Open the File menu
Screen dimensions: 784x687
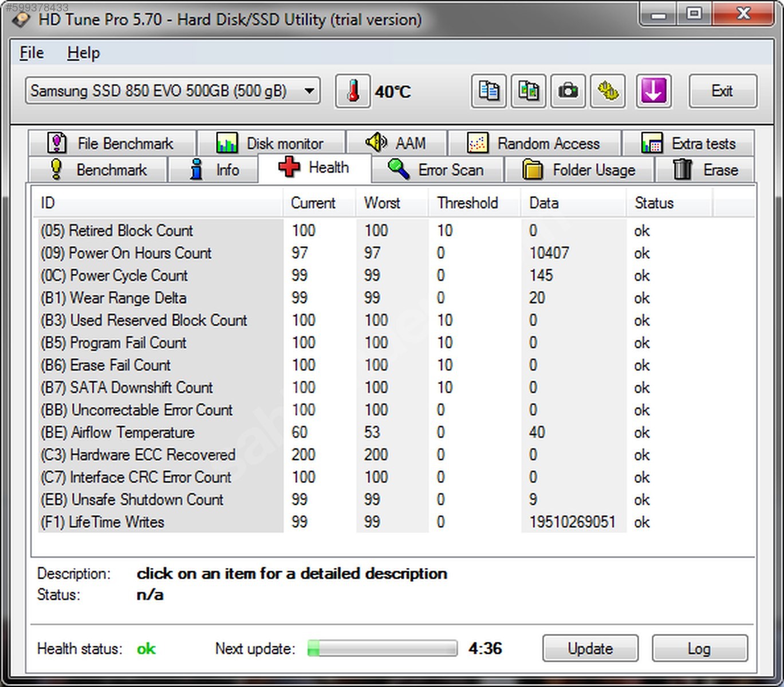(31, 53)
